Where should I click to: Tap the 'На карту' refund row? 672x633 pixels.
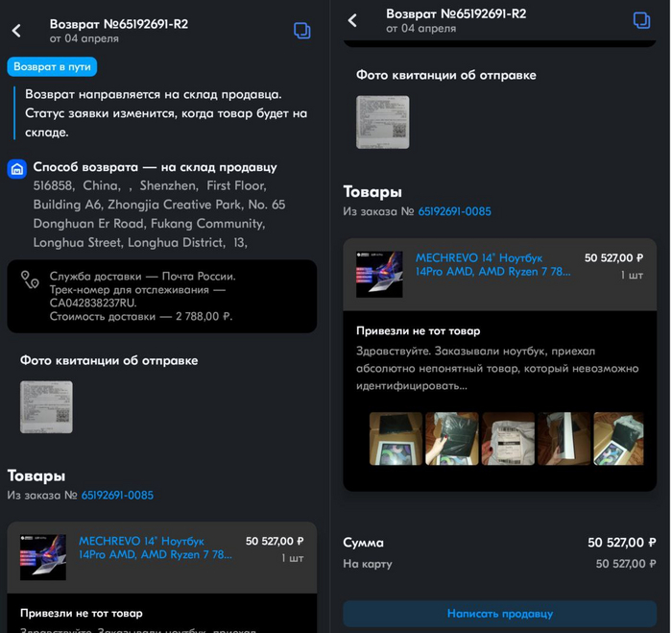[x=500, y=564]
